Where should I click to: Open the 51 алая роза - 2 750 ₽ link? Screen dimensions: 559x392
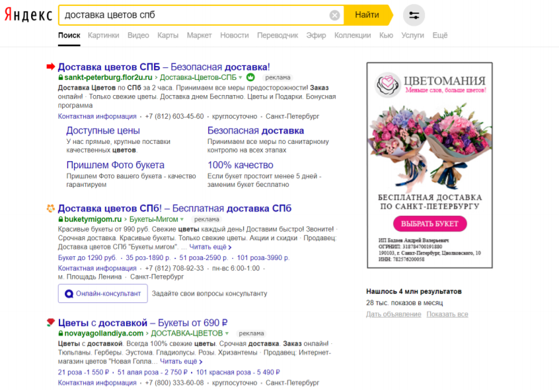pos(152,372)
